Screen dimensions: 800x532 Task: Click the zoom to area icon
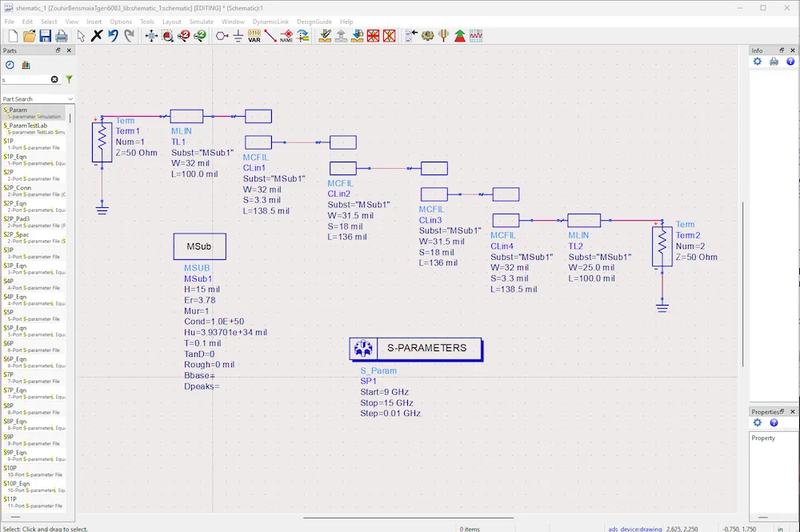tap(167, 36)
